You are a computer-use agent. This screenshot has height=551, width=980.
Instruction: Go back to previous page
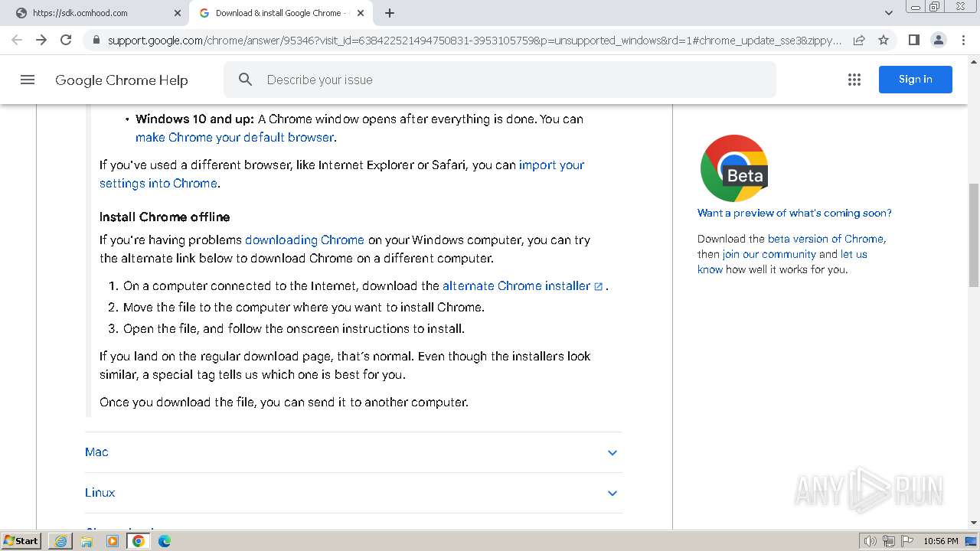(x=17, y=40)
